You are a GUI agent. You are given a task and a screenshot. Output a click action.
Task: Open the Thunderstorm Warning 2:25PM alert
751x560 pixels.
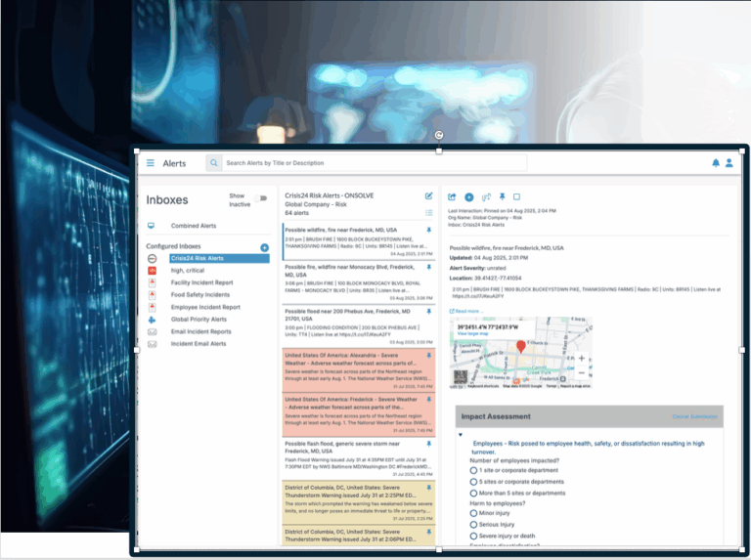click(x=358, y=502)
